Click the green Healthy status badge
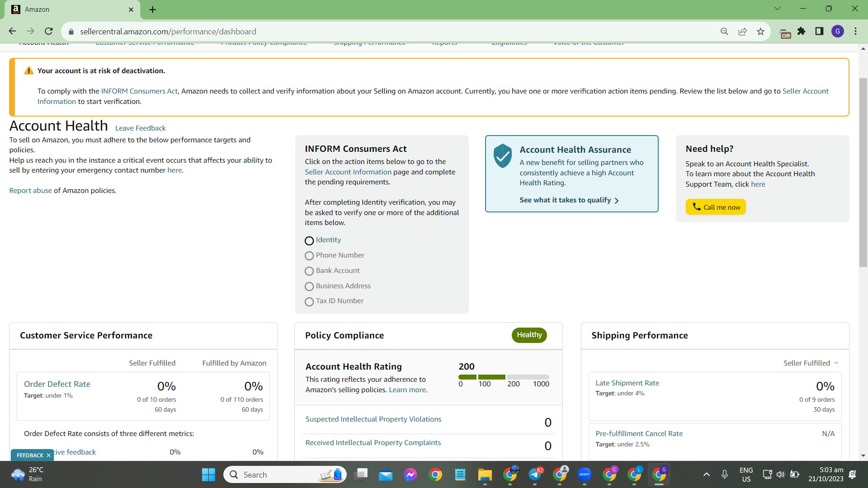The height and width of the screenshot is (488, 868). click(529, 335)
